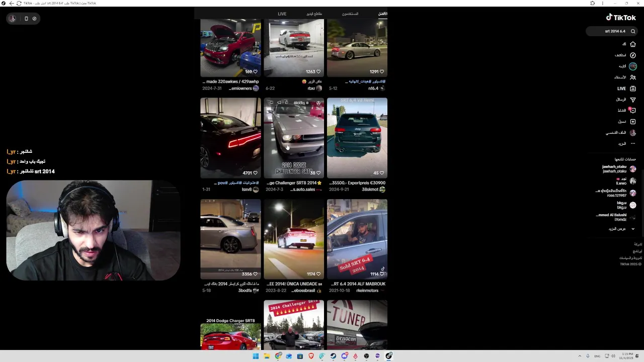Click the browser extensions icon at top right
The image size is (644, 362).
[x=593, y=3]
